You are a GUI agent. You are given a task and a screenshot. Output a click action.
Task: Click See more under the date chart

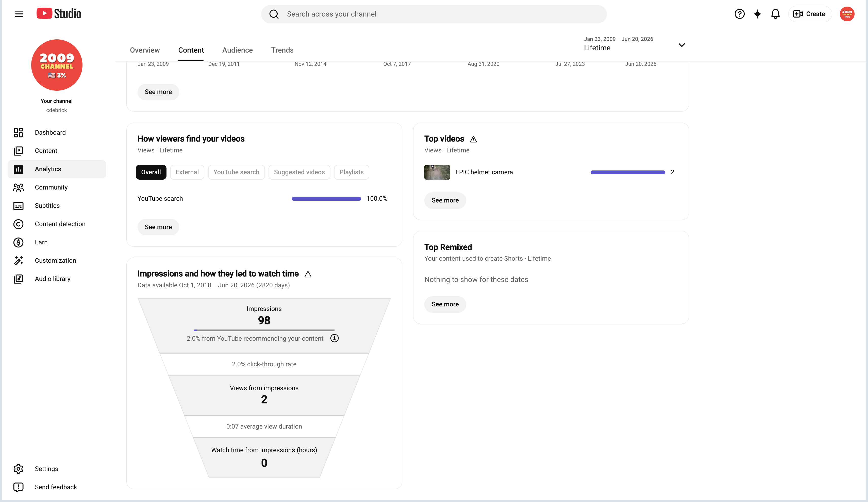(158, 92)
